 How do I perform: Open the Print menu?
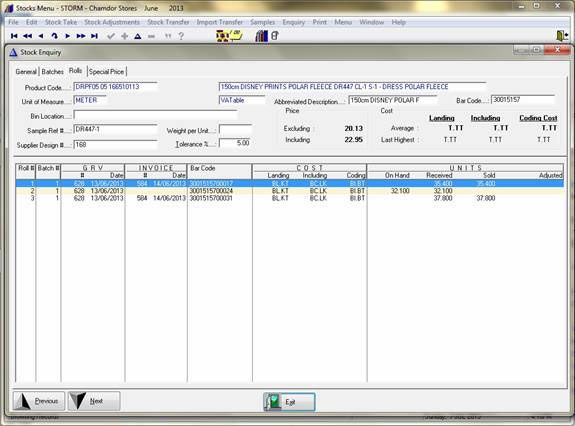pyautogui.click(x=319, y=22)
